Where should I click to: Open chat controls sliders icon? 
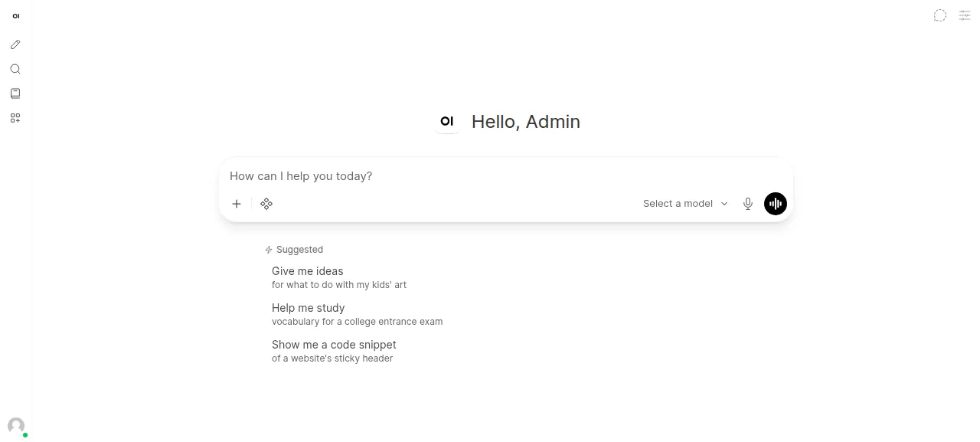tap(965, 15)
